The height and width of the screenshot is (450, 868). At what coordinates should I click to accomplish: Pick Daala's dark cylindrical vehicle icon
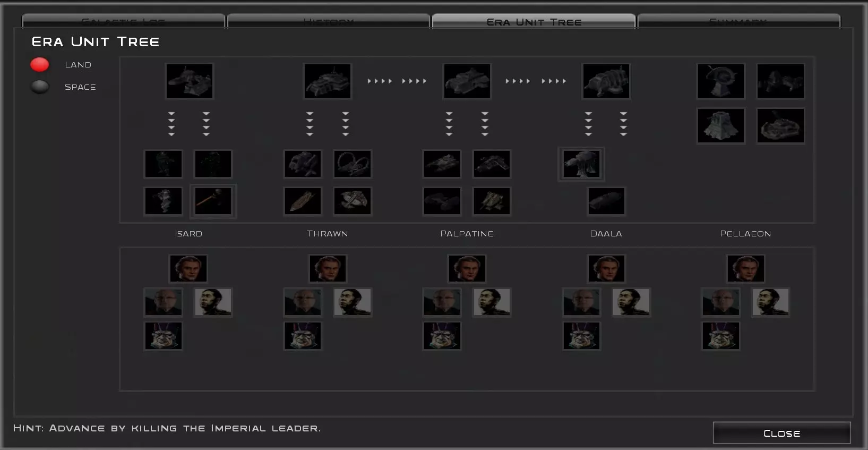[x=606, y=201]
